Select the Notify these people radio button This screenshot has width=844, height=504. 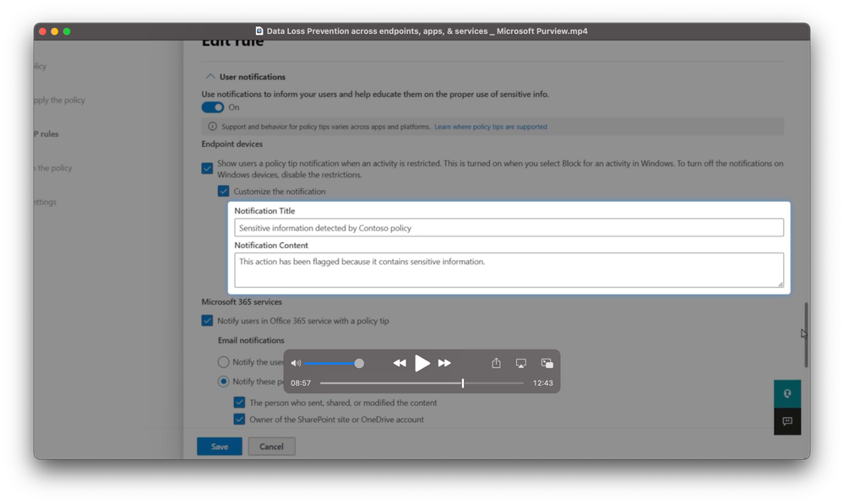[223, 382]
